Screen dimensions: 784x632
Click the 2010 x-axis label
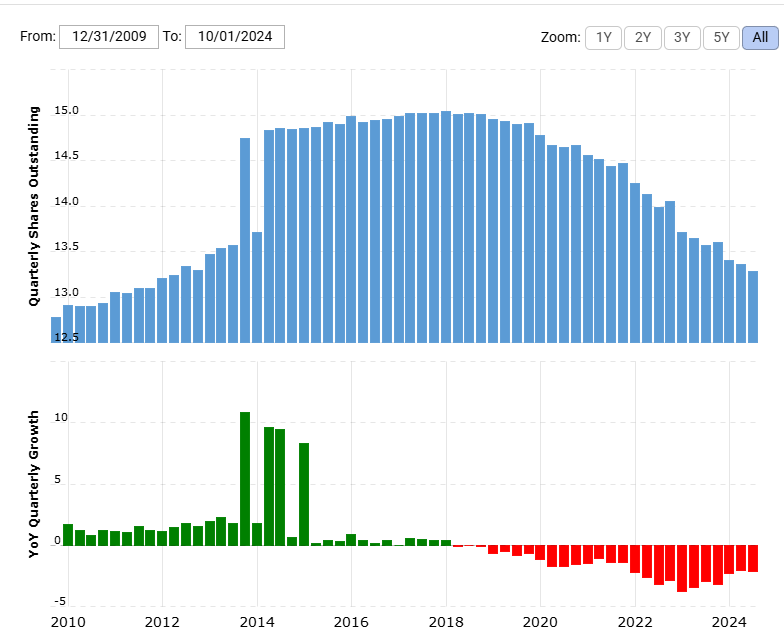[x=68, y=622]
